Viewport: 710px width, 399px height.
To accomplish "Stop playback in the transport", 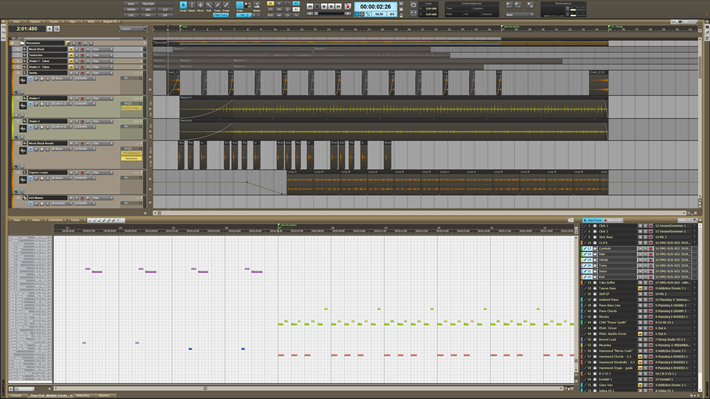I will pos(317,6).
